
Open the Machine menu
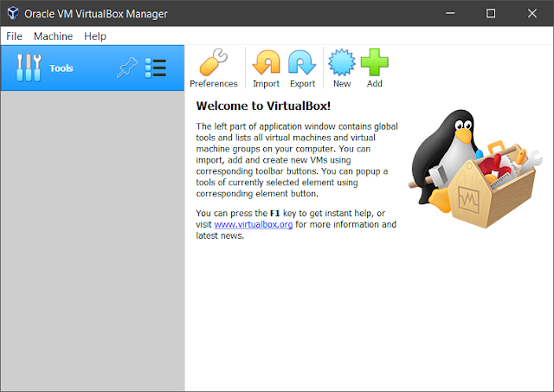(x=54, y=36)
